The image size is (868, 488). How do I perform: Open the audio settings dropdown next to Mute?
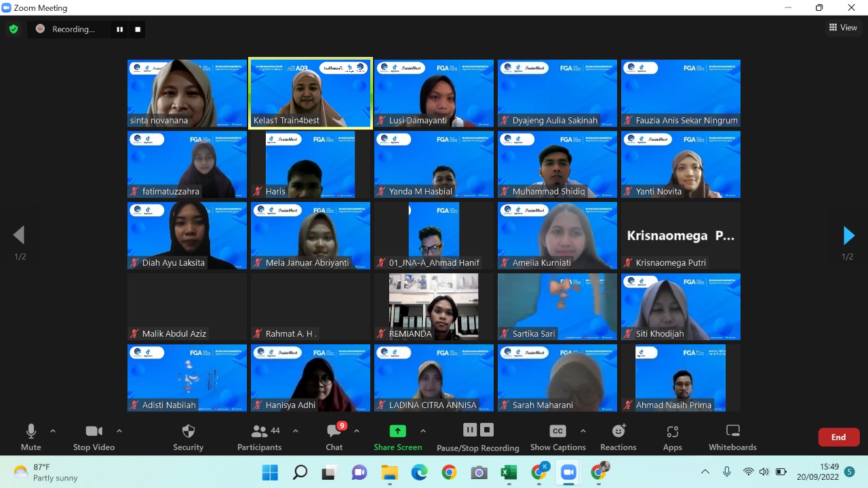tap(51, 430)
